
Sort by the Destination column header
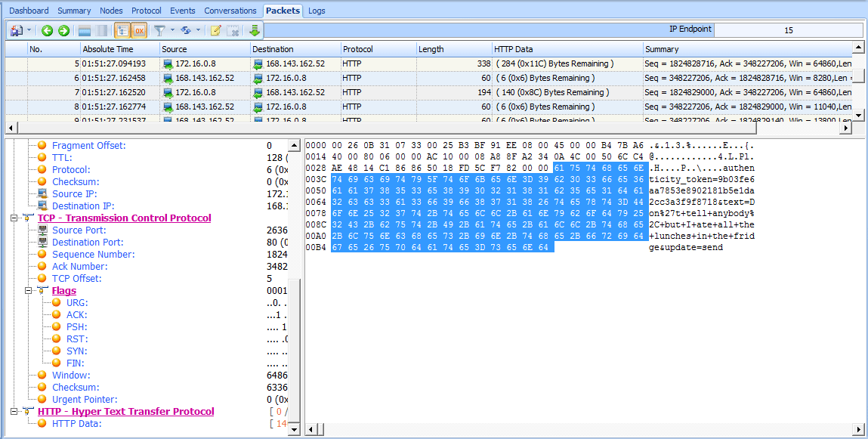point(295,49)
